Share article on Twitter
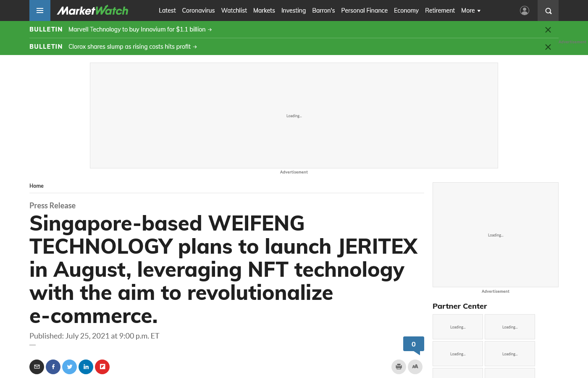588x378 pixels. click(x=69, y=367)
